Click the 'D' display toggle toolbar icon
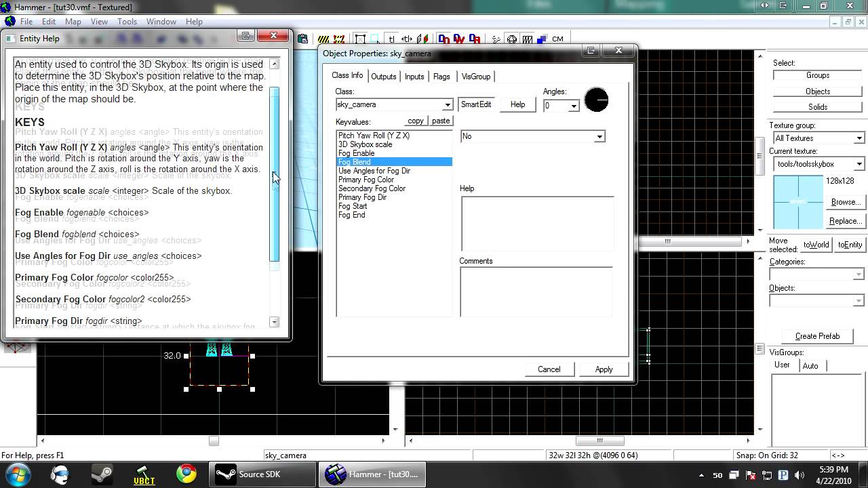This screenshot has height=488, width=868. tap(444, 39)
